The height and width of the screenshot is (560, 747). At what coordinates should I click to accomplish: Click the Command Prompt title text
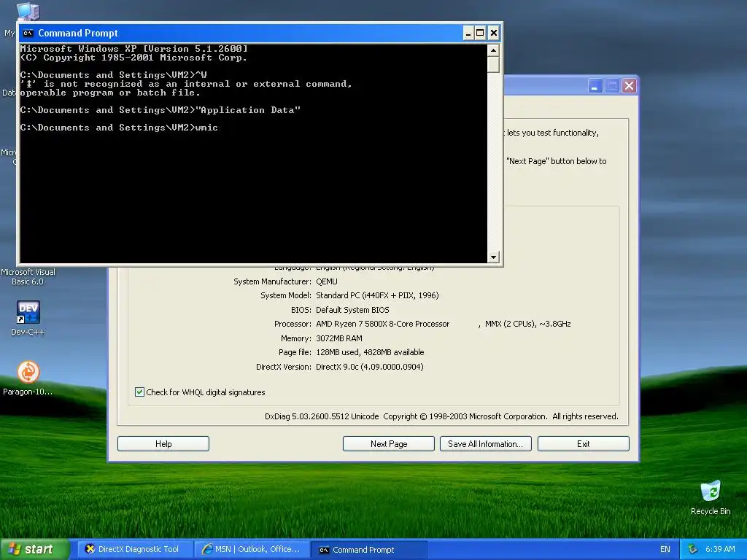77,33
